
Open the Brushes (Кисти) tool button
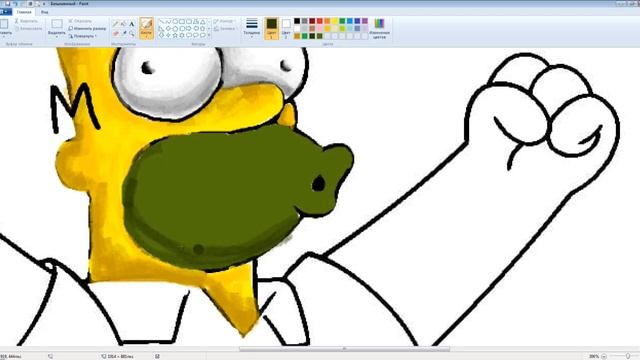pos(146,29)
